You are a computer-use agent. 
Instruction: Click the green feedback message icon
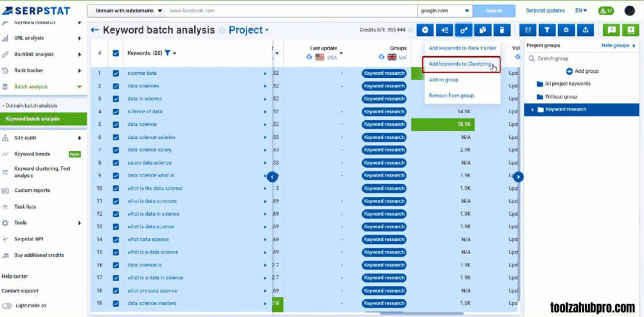click(x=611, y=30)
